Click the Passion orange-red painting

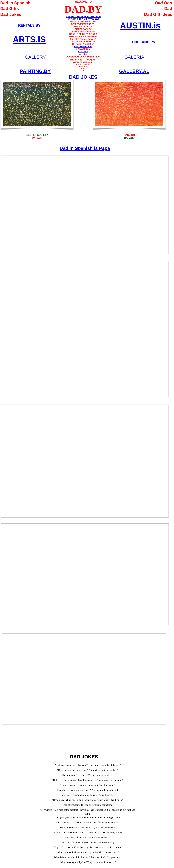coord(129,104)
